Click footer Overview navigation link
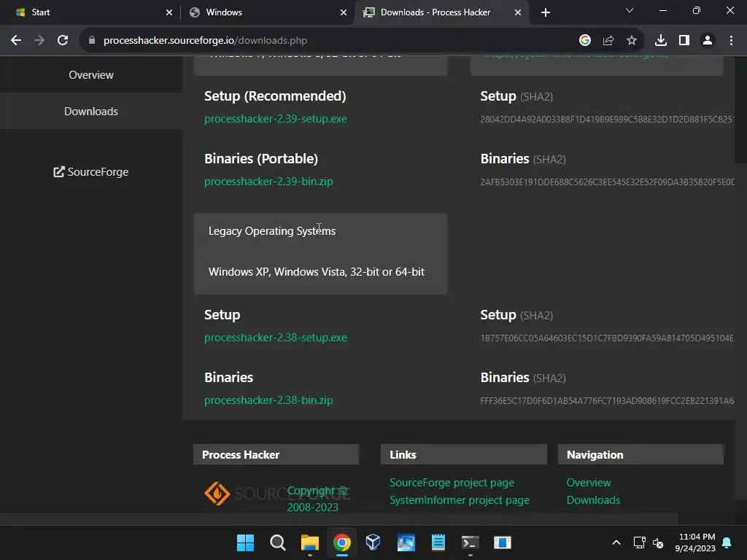Screen dimensions: 747x560 click(x=589, y=483)
